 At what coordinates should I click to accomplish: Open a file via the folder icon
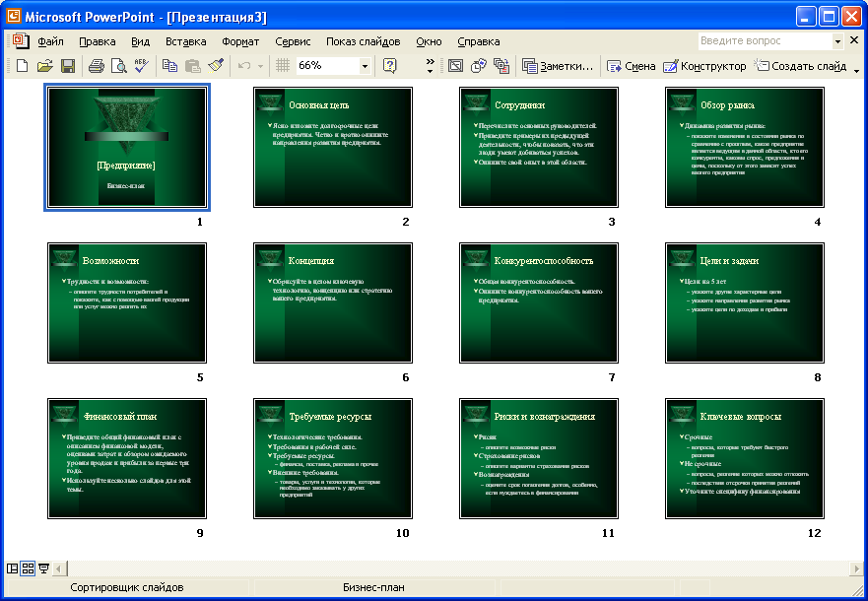click(45, 66)
